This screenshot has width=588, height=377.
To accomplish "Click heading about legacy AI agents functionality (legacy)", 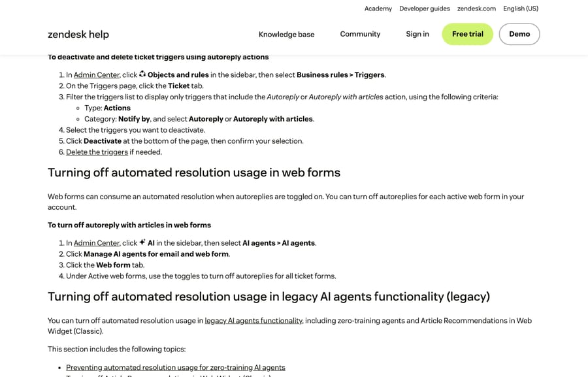I will pyautogui.click(x=269, y=297).
